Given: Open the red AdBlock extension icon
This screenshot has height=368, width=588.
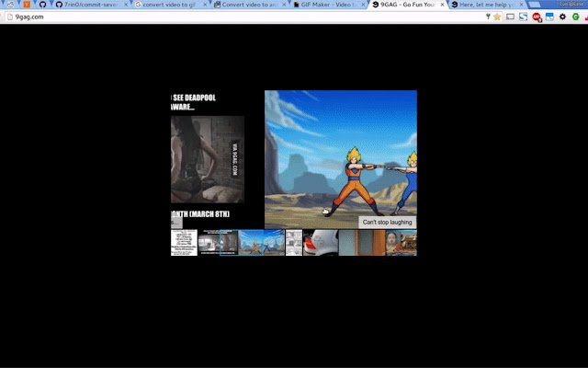Looking at the screenshot, I should click(x=537, y=17).
